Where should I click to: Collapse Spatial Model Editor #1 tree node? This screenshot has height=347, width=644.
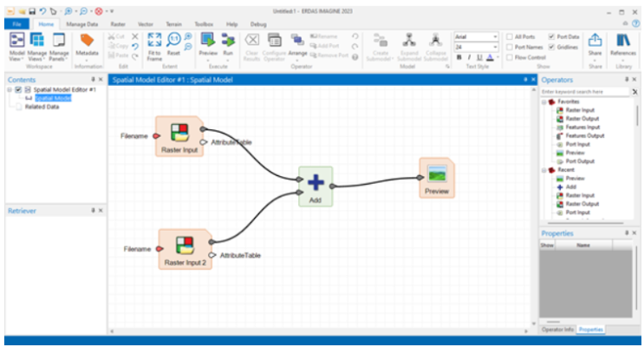(10, 89)
